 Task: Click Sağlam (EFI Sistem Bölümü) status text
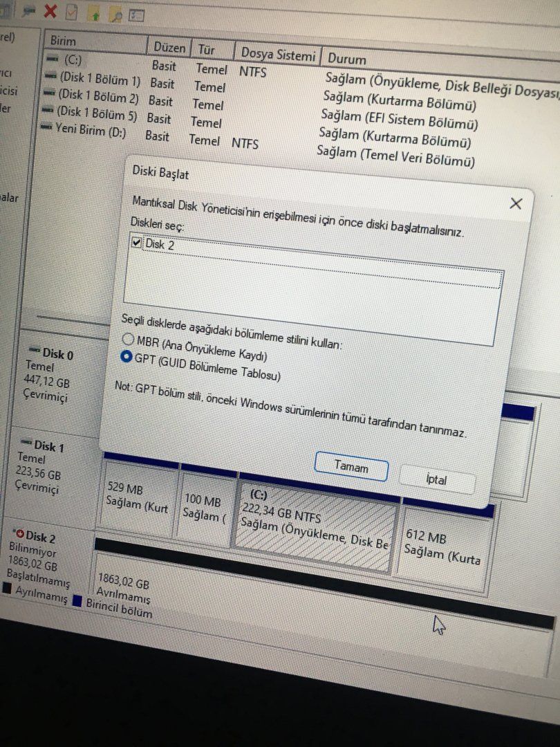399,119
